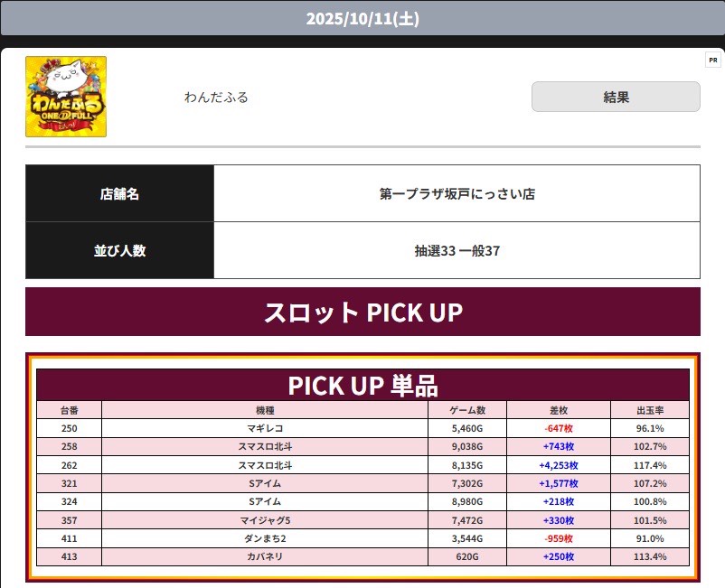Select the 100.8% payout rate
Screen dimensions: 725x588
650,501
